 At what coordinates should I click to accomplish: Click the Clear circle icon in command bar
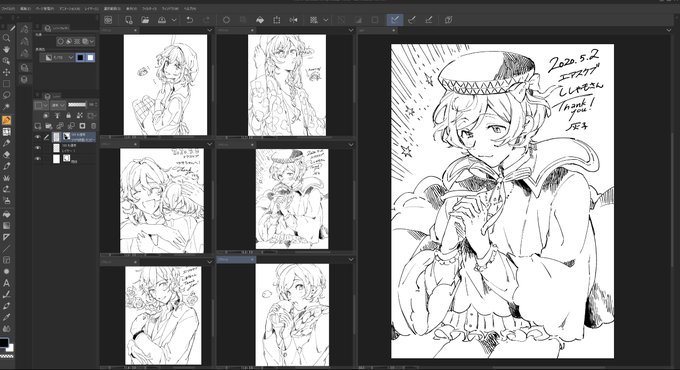click(x=226, y=20)
